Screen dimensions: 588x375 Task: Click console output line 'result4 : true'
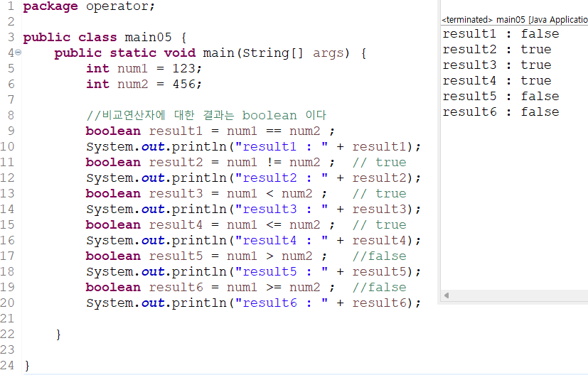click(497, 80)
